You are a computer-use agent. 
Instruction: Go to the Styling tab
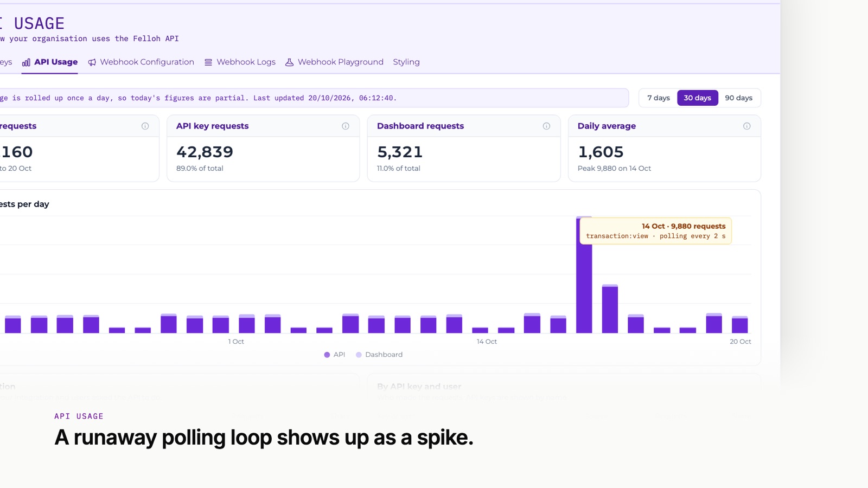tap(406, 62)
